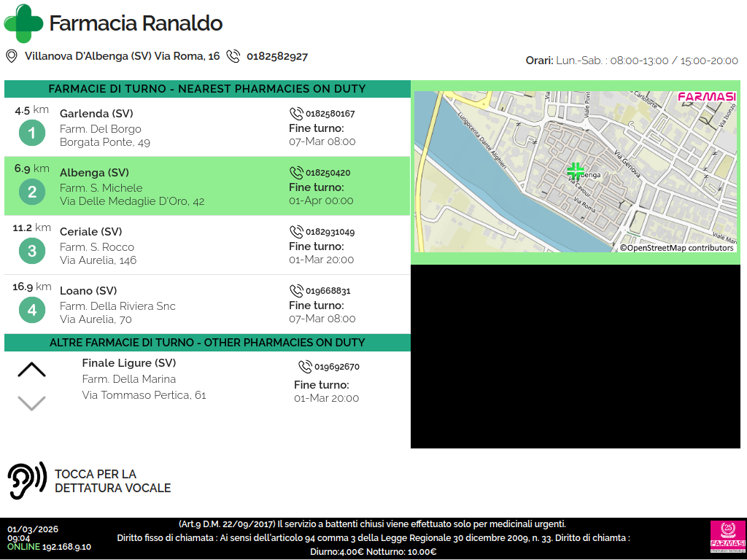Image resolution: width=747 pixels, height=560 pixels.
Task: Show next pharmacy with the down chevron
Action: 31,402
